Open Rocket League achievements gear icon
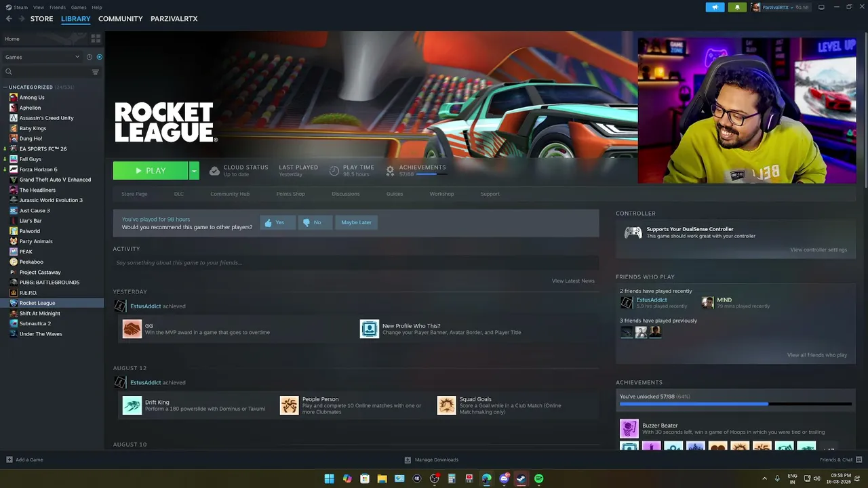Viewport: 868px width, 488px height. point(390,171)
